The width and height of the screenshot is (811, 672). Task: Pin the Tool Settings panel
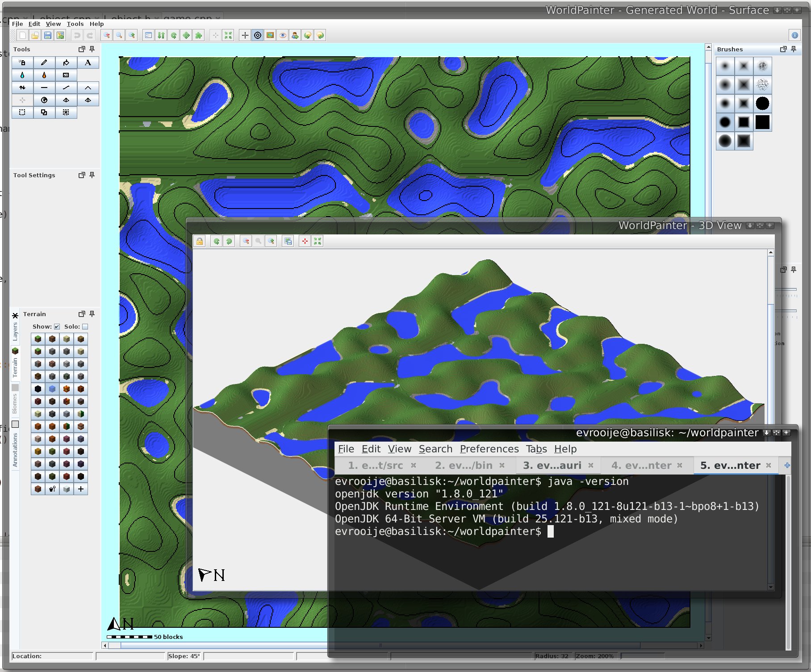(92, 175)
